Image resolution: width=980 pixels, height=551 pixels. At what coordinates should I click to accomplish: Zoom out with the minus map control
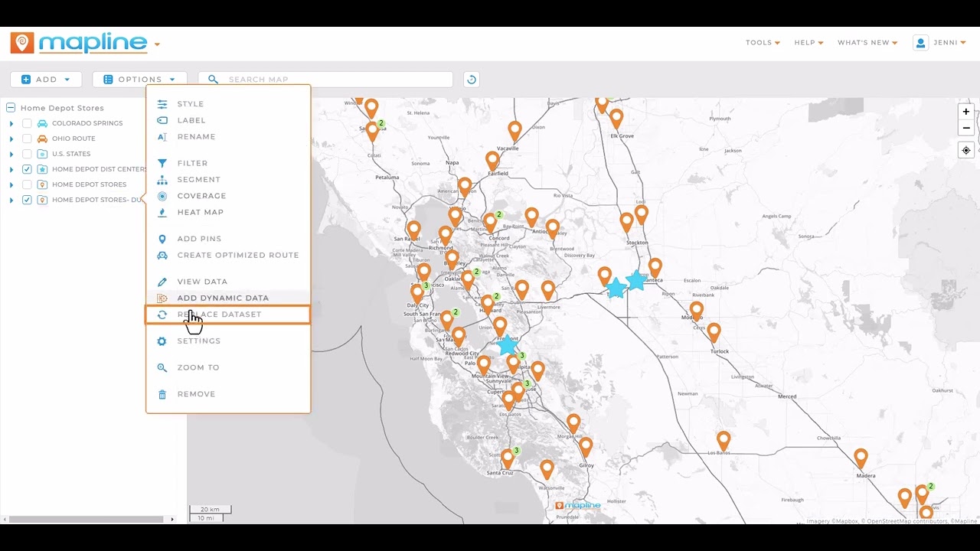click(966, 128)
